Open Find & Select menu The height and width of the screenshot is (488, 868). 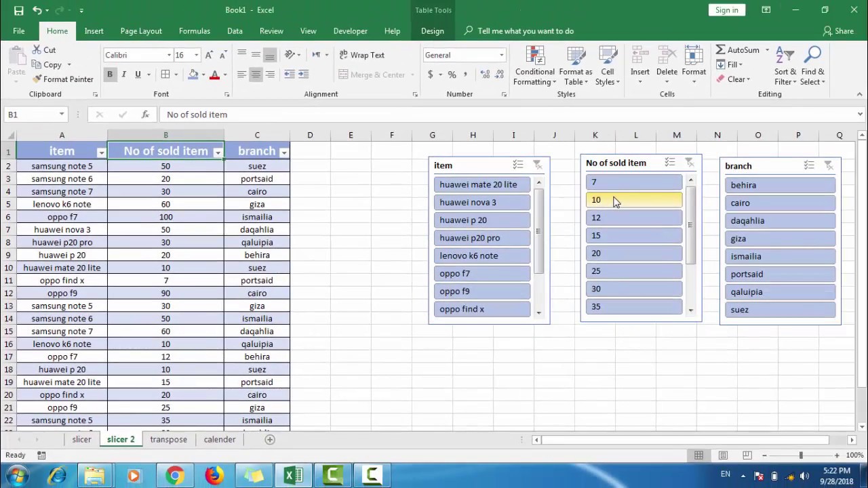tap(812, 66)
